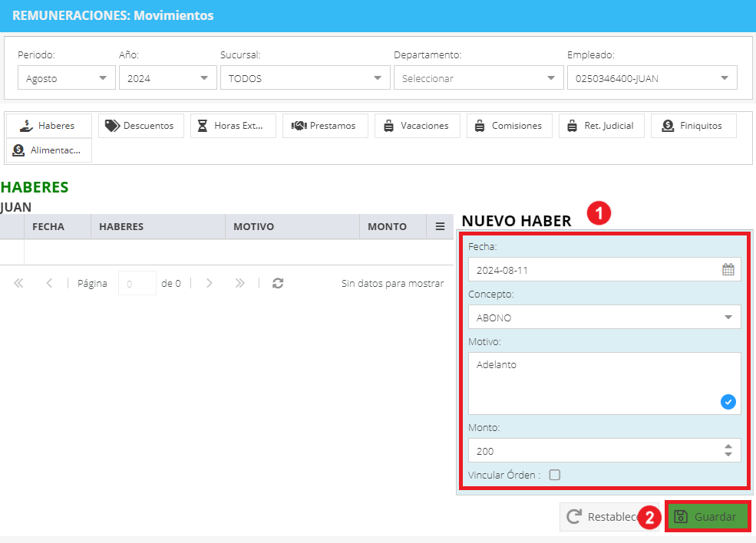Screen dimensions: 756x543
Task: Click the grid column menu hamburger icon
Action: tap(440, 226)
